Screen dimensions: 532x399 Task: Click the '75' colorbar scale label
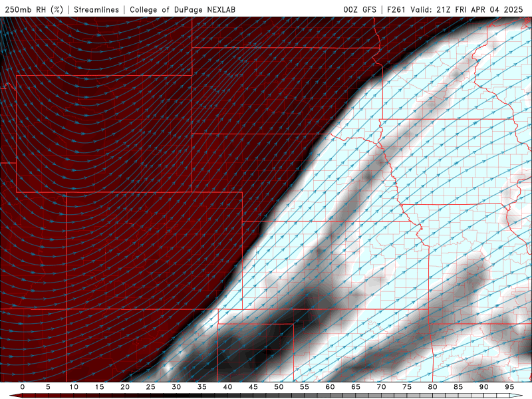407,387
